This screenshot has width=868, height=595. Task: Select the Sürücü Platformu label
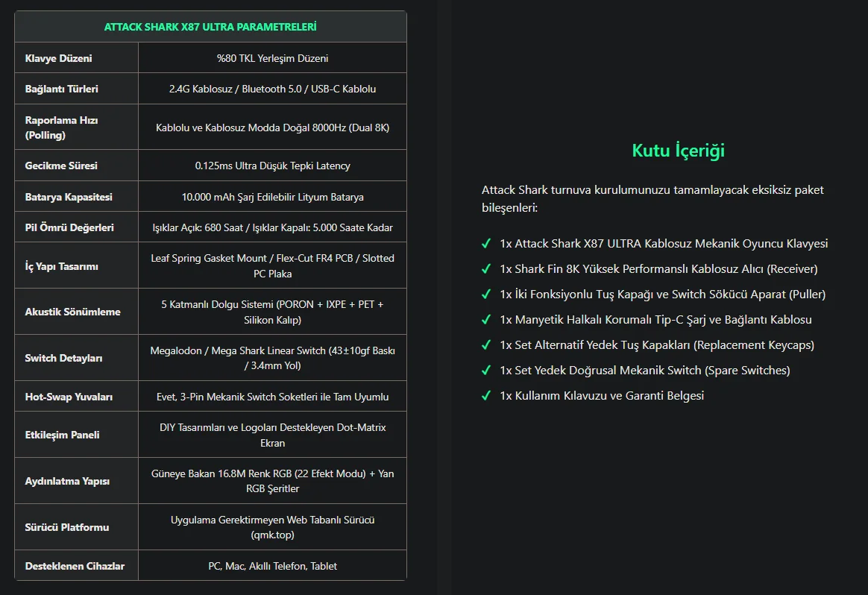pyautogui.click(x=67, y=527)
